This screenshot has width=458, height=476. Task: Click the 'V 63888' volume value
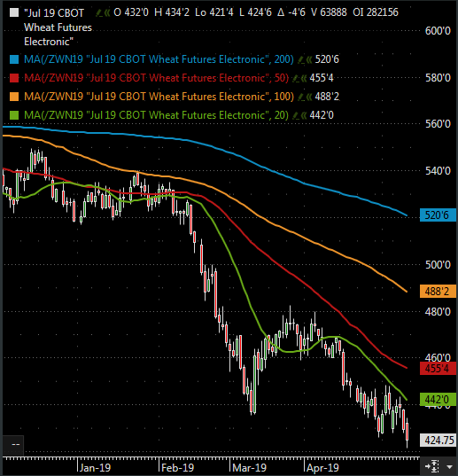point(329,12)
